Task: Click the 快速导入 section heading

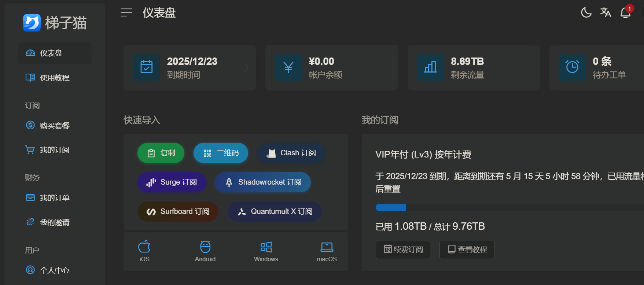Action: 142,120
